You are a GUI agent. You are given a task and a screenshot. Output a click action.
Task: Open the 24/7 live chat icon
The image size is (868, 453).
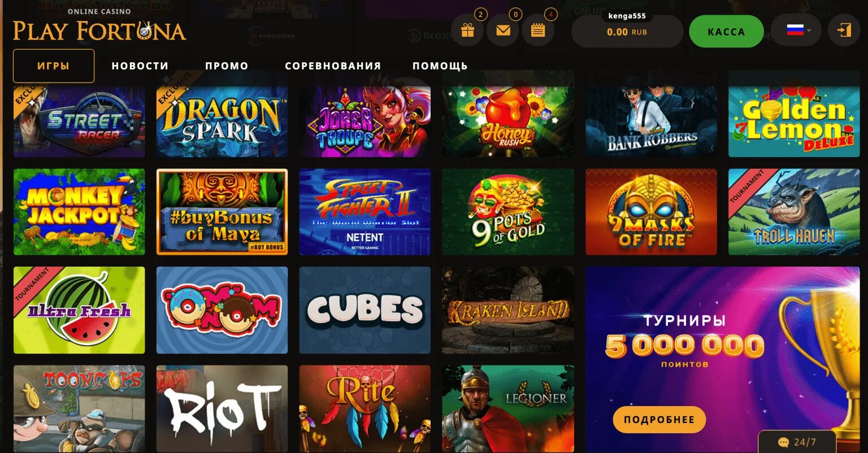(x=797, y=442)
